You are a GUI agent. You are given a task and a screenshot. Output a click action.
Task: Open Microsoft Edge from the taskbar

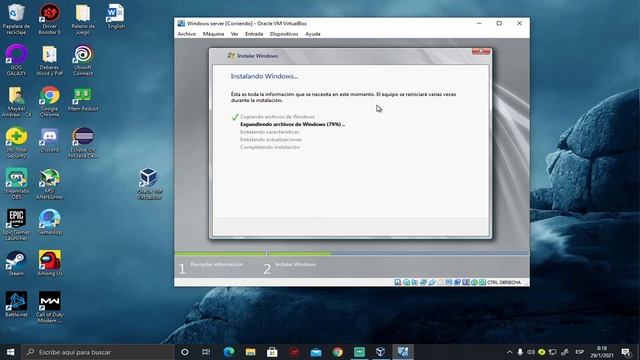click(229, 352)
